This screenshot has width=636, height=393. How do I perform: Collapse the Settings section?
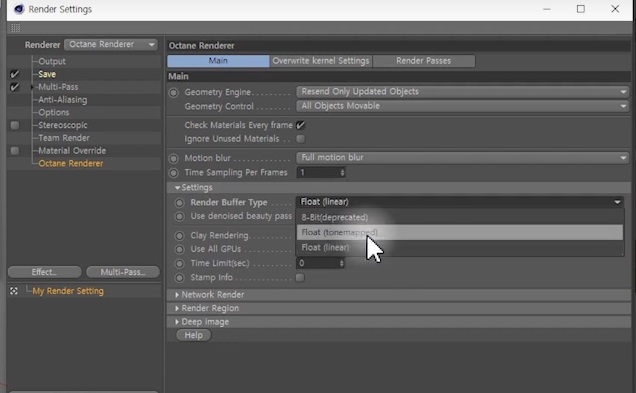177,187
